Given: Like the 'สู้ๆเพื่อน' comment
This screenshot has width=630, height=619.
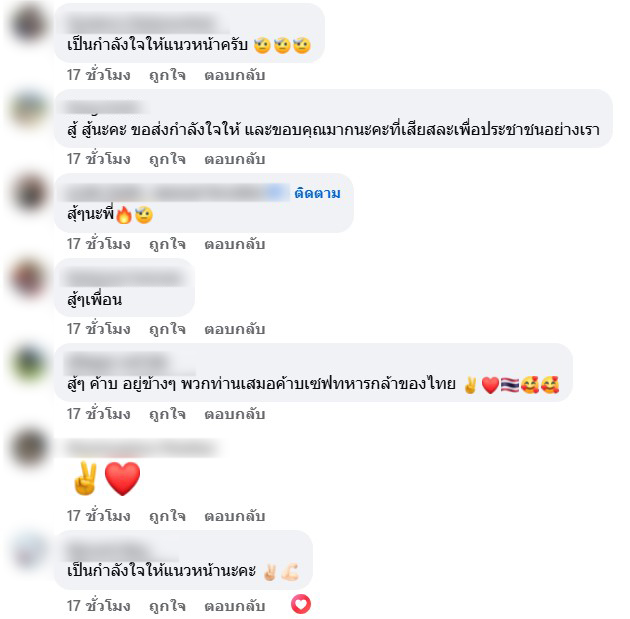Looking at the screenshot, I should [167, 329].
